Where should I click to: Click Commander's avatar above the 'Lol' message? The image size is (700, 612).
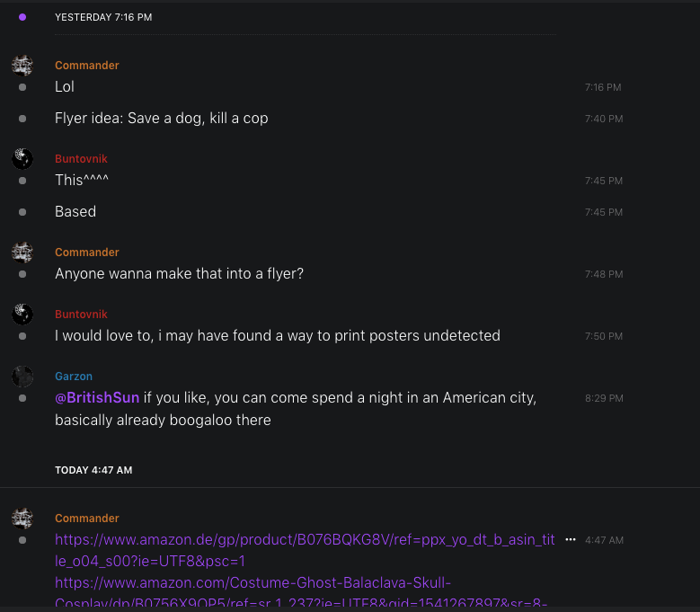coord(22,65)
